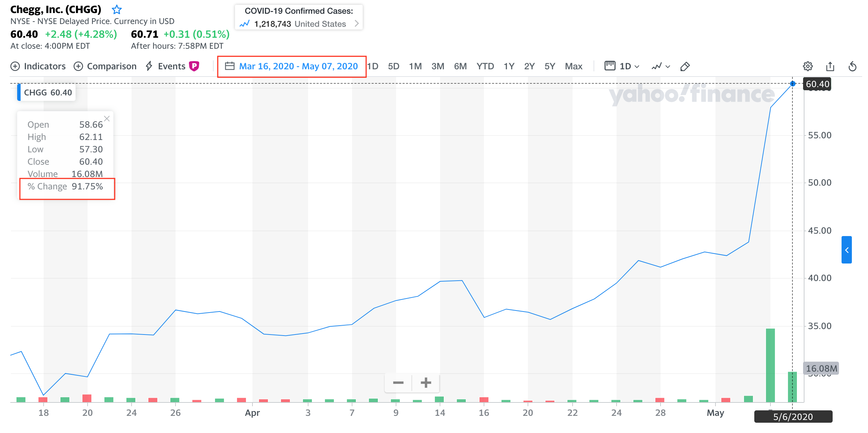Open the date range picker
Image resolution: width=868 pixels, height=433 pixels.
point(292,66)
